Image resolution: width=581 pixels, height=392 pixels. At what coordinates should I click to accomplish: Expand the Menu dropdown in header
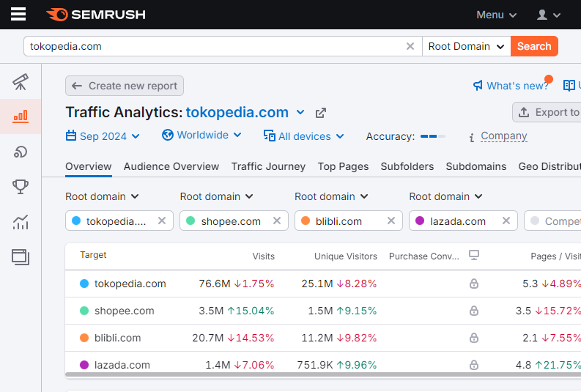point(497,15)
